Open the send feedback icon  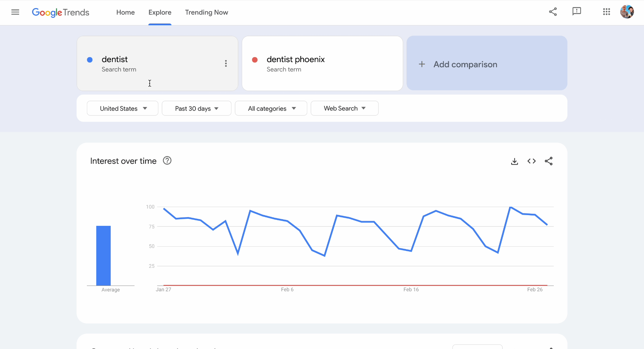click(x=576, y=12)
